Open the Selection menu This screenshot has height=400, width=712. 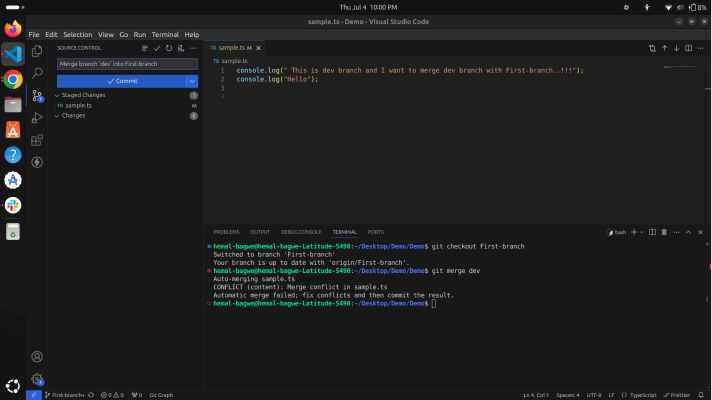(78, 35)
